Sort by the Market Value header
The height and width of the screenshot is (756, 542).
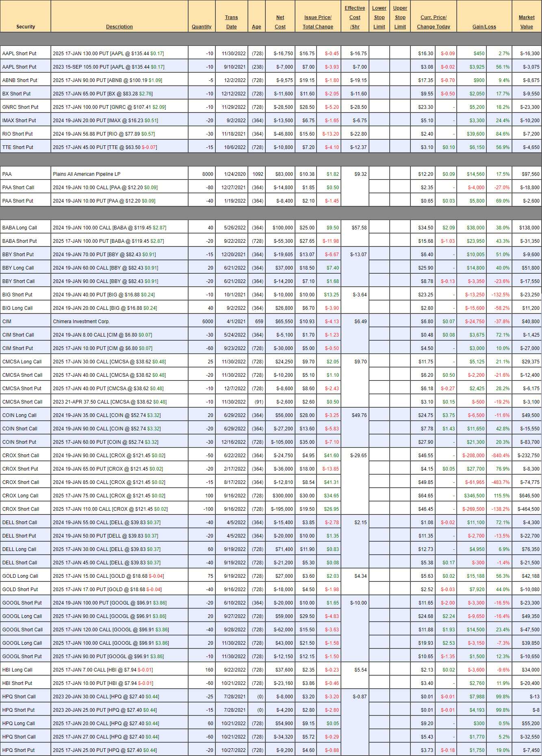(x=527, y=22)
